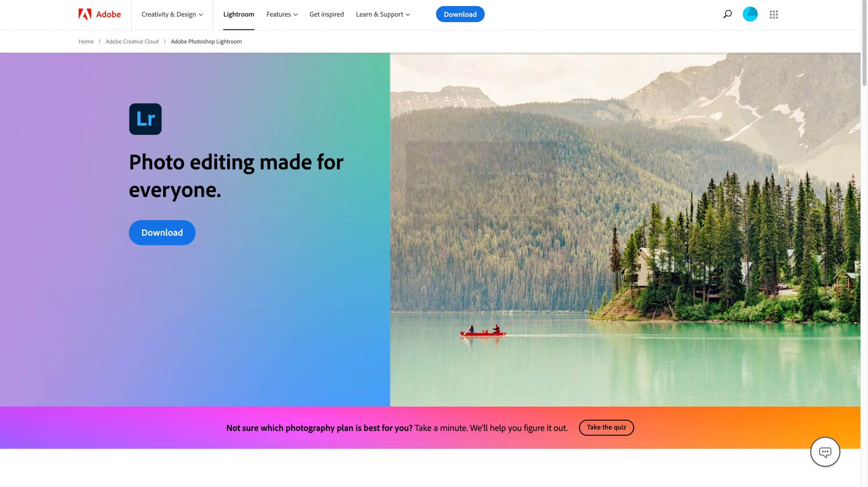Click the Adobe logo icon
This screenshot has width=868, height=487.
pos(85,14)
